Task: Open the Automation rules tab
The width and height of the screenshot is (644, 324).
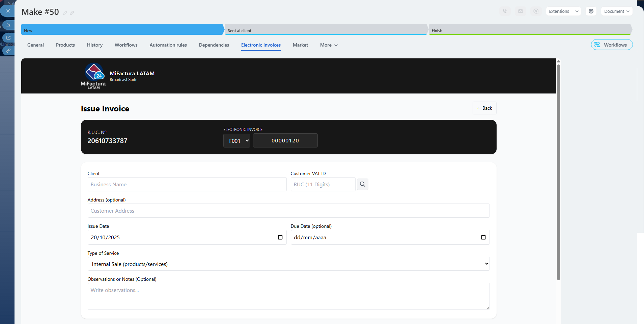Action: 168,45
